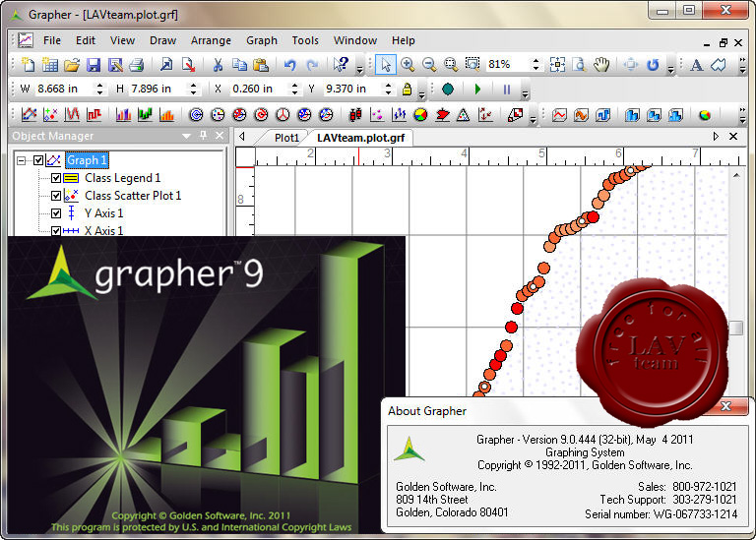The image size is (756, 540).
Task: Print the plot with printer icon
Action: pyautogui.click(x=137, y=65)
